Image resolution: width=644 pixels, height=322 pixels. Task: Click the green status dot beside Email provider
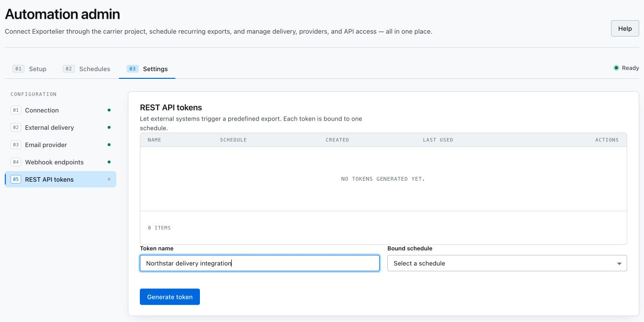tap(109, 145)
